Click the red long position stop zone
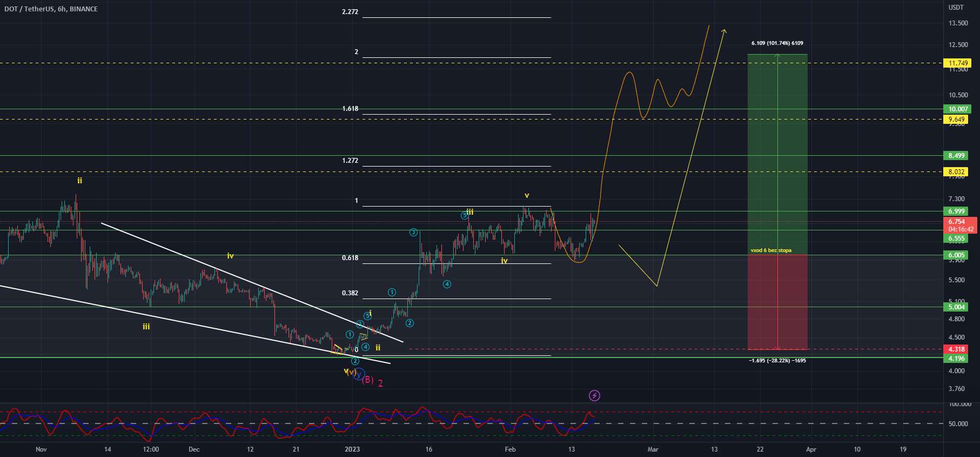This screenshot has height=457, width=980. [777, 302]
